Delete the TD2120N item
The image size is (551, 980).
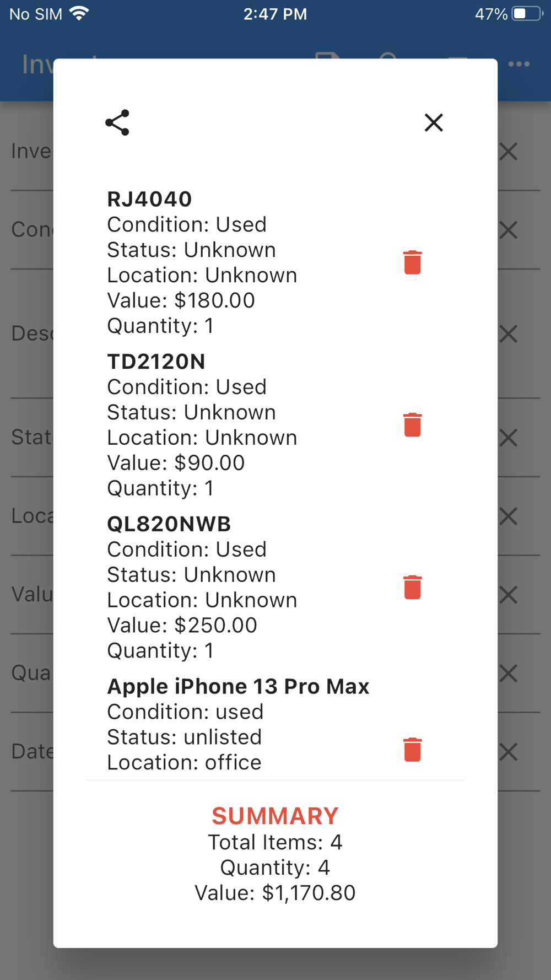412,425
